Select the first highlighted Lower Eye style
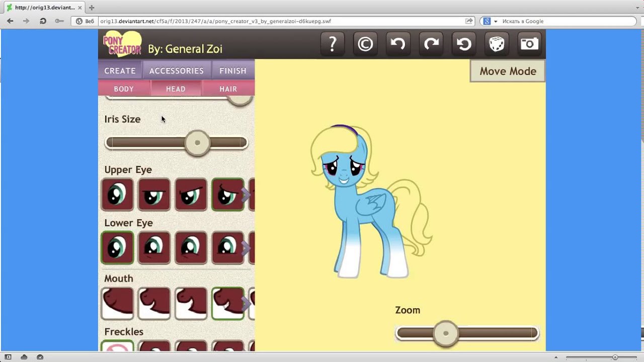The width and height of the screenshot is (644, 362). [x=117, y=248]
